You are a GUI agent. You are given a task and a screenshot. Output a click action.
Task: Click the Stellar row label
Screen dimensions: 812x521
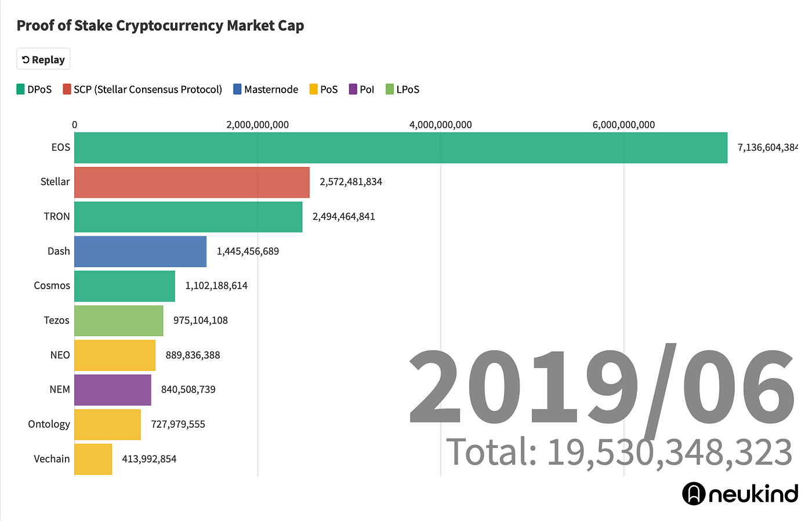pos(55,182)
